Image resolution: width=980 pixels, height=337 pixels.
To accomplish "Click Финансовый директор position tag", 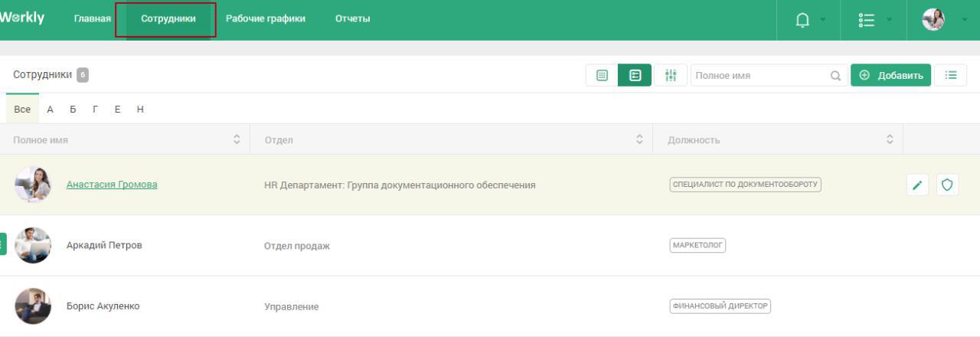I will point(720,306).
